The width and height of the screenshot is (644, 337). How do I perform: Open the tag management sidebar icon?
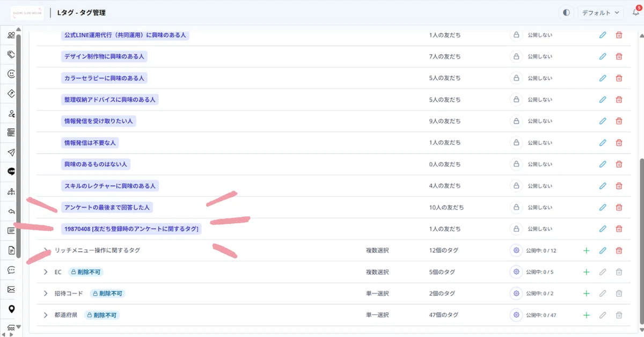(11, 54)
